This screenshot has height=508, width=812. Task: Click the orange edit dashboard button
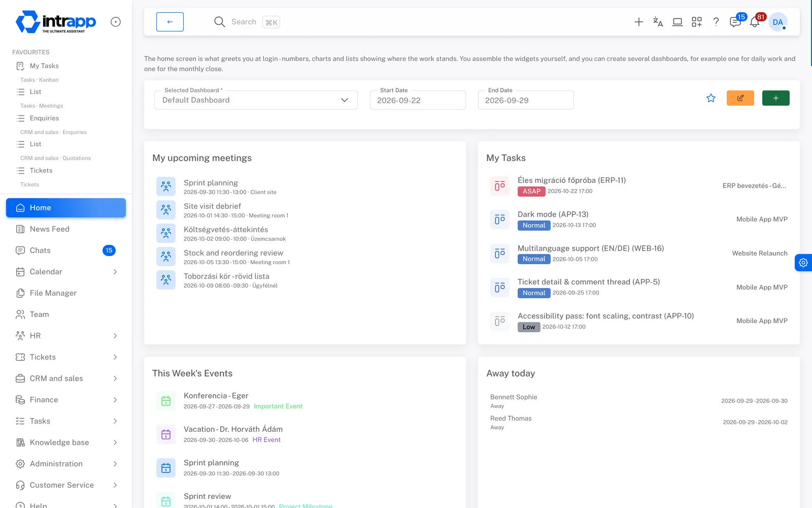click(x=740, y=98)
